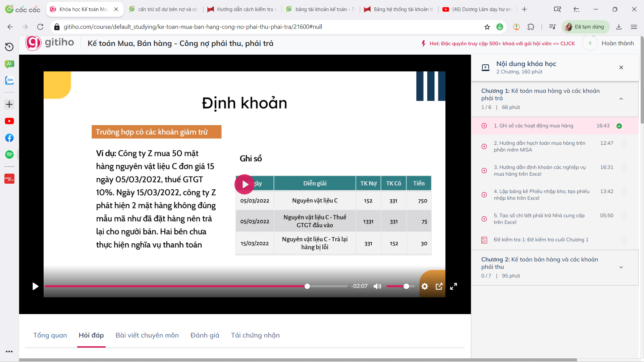Click the video progress seek bar
644x362 pixels.
tap(196, 286)
